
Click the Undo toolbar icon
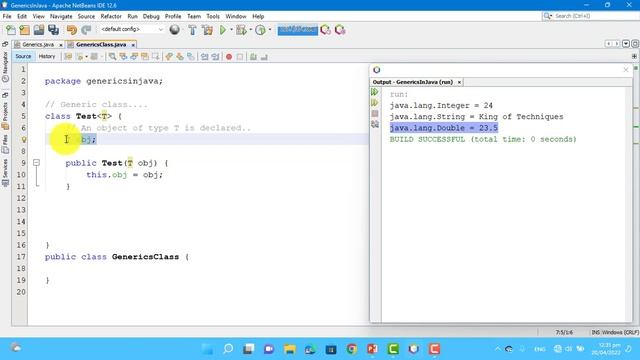72,30
